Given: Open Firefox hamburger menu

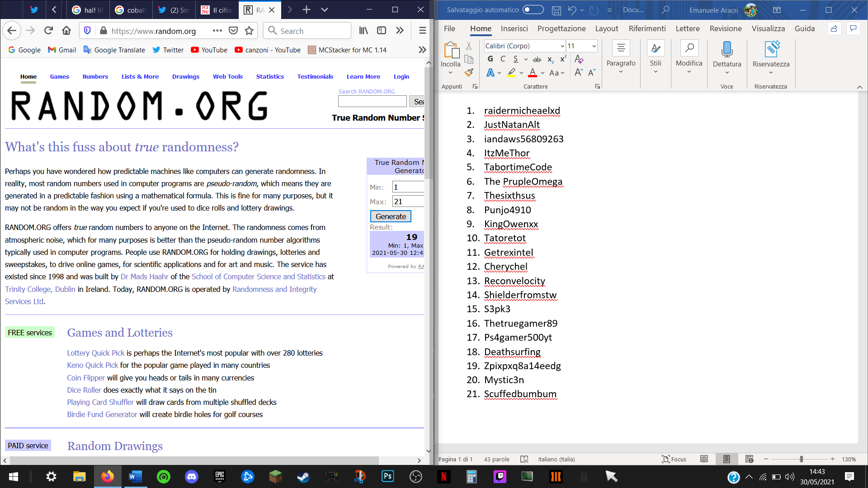Looking at the screenshot, I should 423,31.
